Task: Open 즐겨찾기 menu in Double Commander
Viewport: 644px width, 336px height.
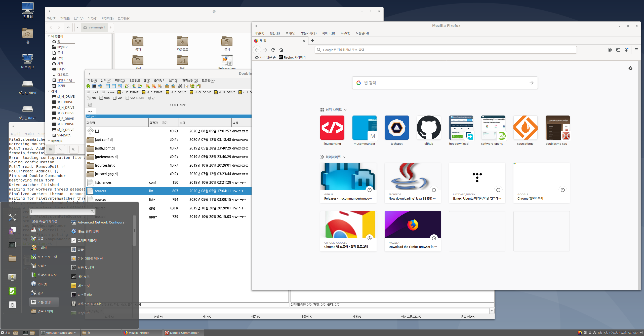Action: (x=159, y=81)
